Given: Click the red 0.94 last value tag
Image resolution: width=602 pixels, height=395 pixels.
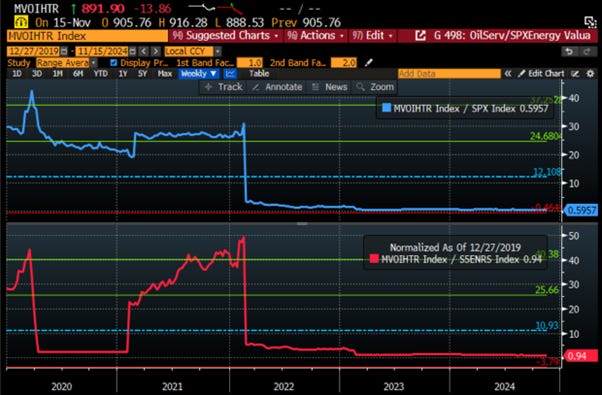Looking at the screenshot, I should tap(580, 356).
